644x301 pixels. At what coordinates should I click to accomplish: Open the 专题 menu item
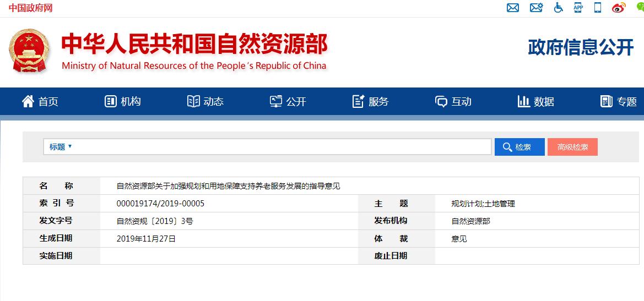627,102
